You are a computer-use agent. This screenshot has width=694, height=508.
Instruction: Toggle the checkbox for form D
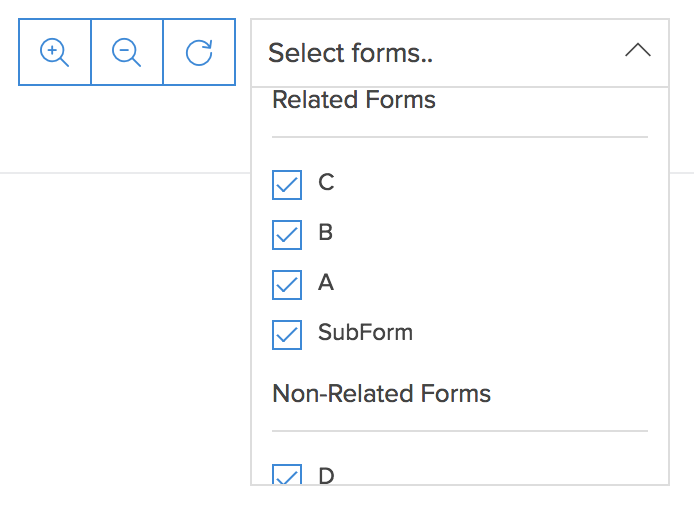coord(287,476)
